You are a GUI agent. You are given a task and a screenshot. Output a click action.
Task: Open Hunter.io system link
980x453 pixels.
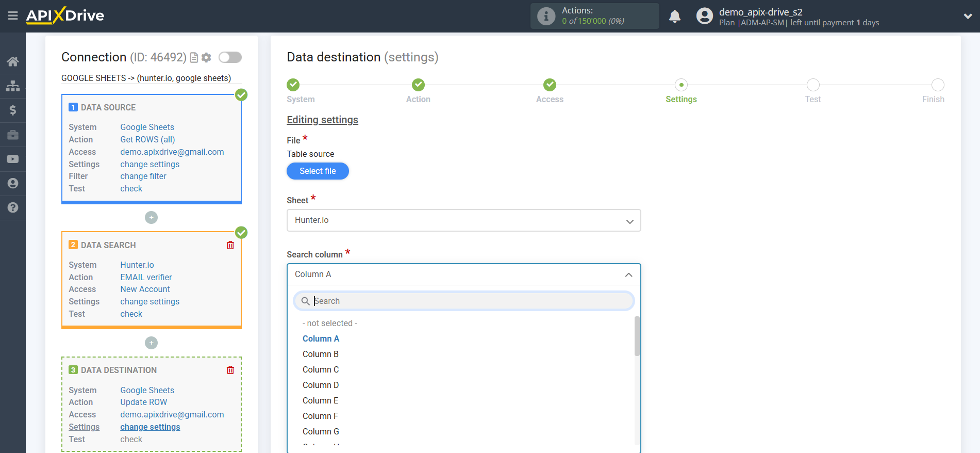[x=137, y=265]
